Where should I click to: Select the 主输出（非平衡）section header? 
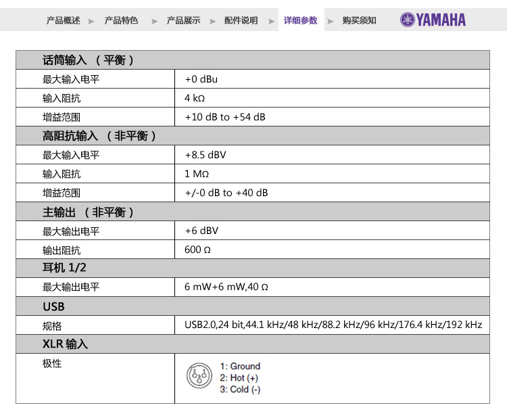tap(253, 212)
